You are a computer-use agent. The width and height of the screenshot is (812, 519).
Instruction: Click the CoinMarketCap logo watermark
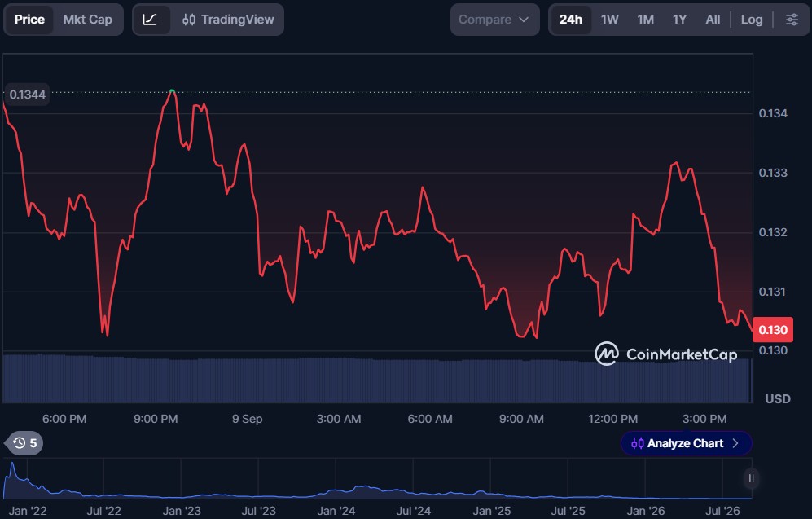pos(666,354)
